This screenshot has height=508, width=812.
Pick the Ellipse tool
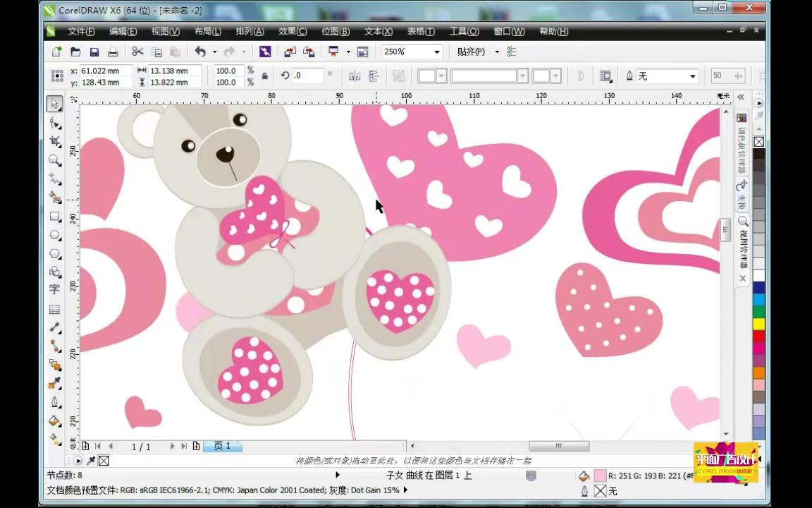[x=54, y=235]
